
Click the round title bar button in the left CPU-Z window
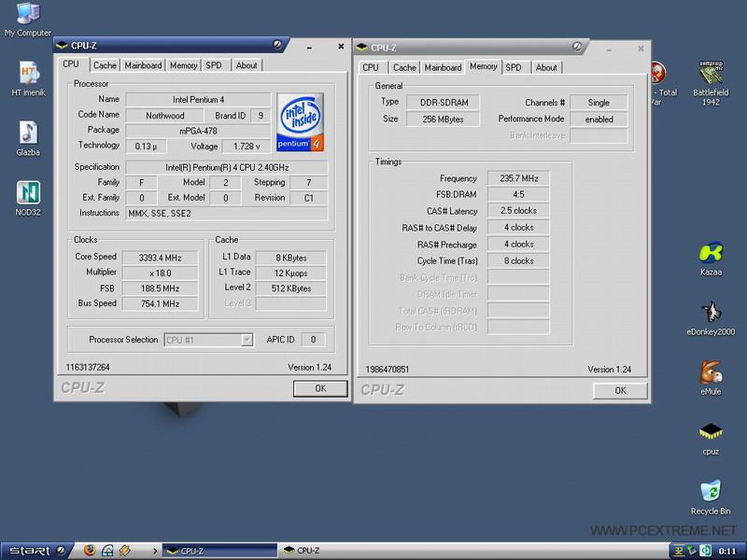coord(277,45)
